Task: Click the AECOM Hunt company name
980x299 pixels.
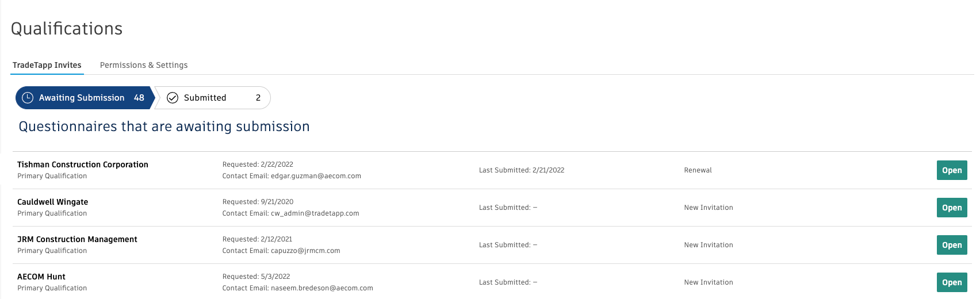Action: click(x=41, y=277)
